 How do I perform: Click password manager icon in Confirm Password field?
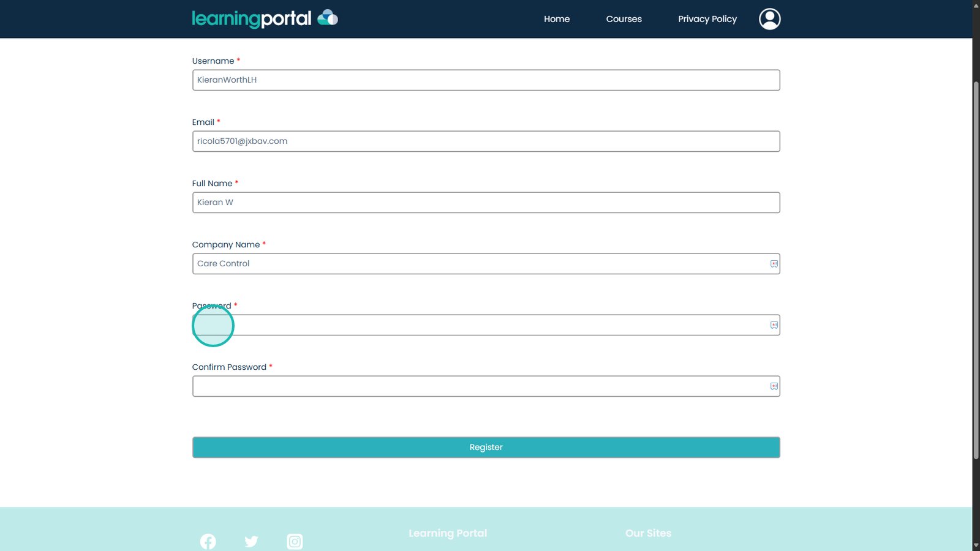pos(774,386)
